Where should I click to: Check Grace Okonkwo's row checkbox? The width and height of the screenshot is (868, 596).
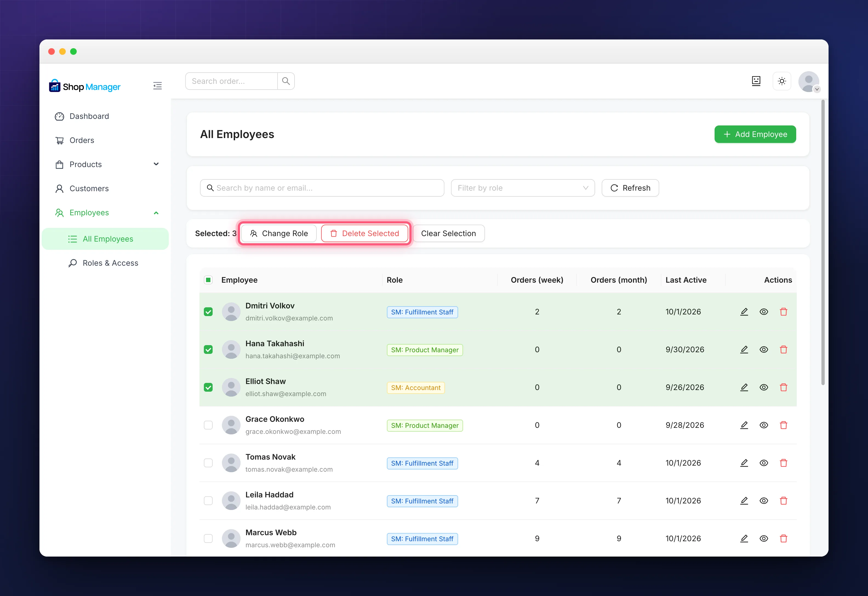(x=209, y=425)
